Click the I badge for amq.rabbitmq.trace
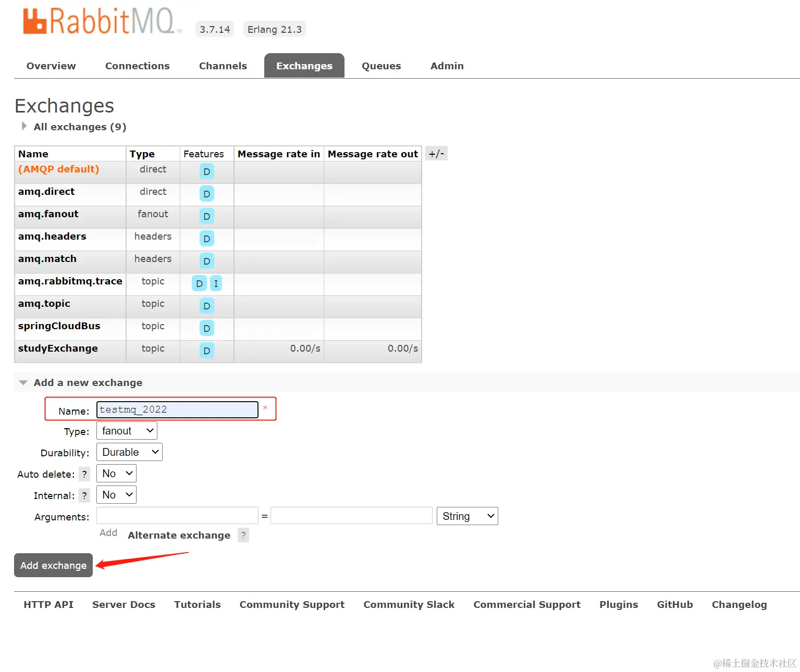This screenshot has width=800, height=672. pos(216,283)
